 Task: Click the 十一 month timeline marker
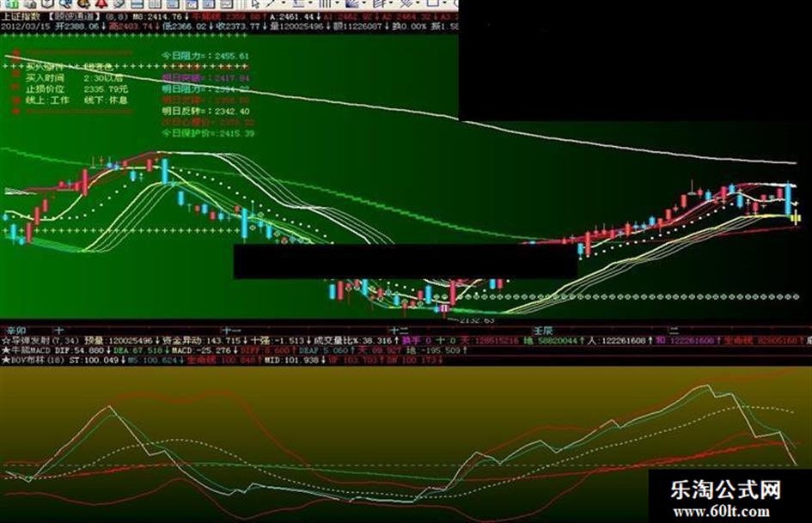point(231,331)
